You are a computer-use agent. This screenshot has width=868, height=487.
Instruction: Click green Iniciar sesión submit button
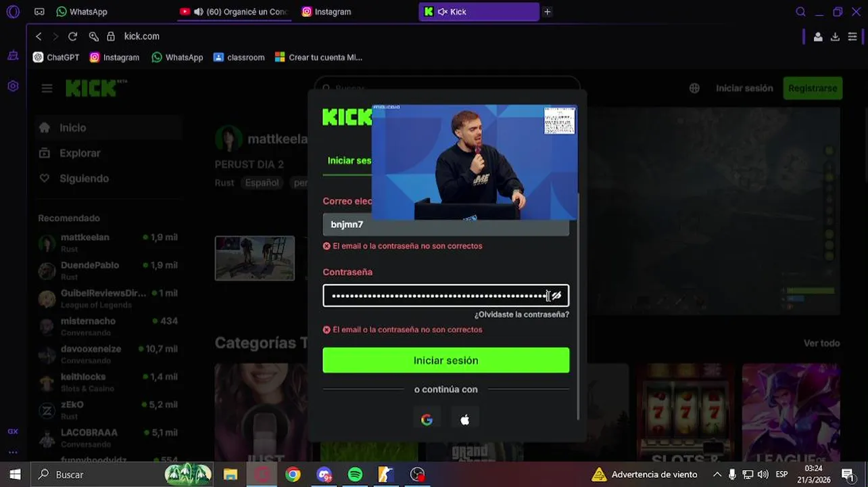tap(446, 361)
